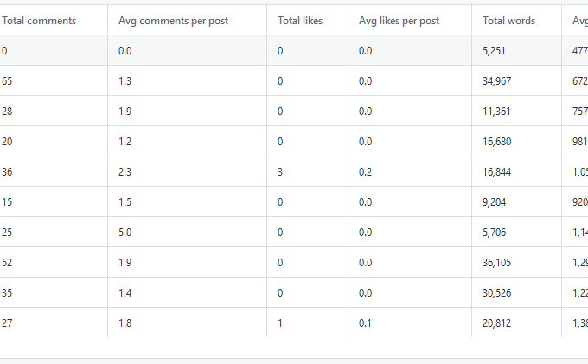
Task: Select the 34,967 total words cell
Action: point(497,81)
